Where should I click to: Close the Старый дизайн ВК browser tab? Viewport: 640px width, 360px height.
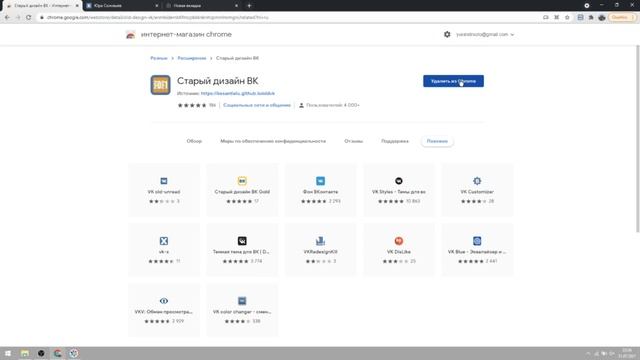coord(77,6)
